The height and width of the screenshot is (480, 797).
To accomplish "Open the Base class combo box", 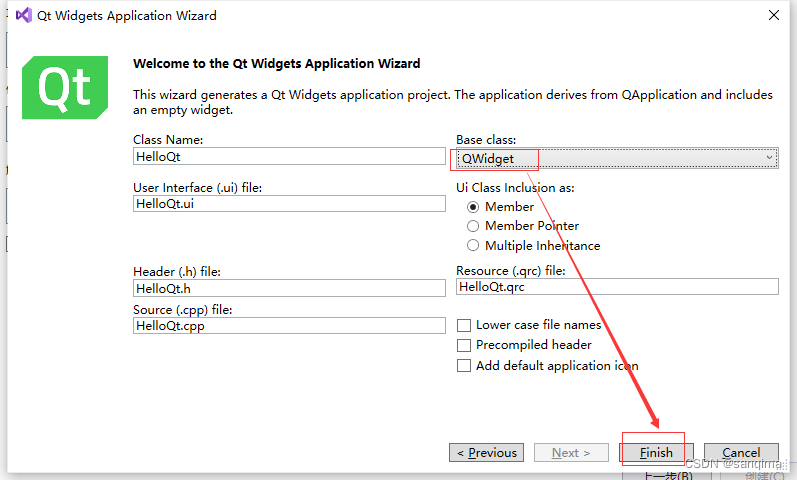I will pos(617,159).
